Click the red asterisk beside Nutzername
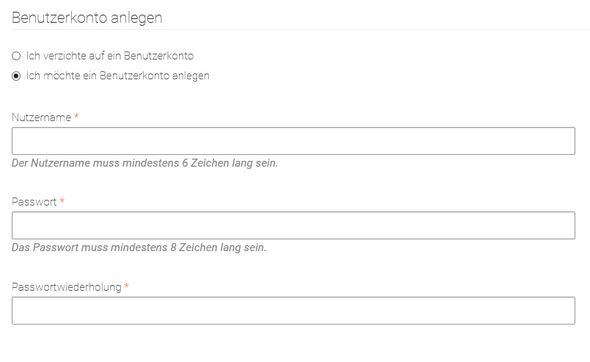590x362 pixels. point(76,117)
